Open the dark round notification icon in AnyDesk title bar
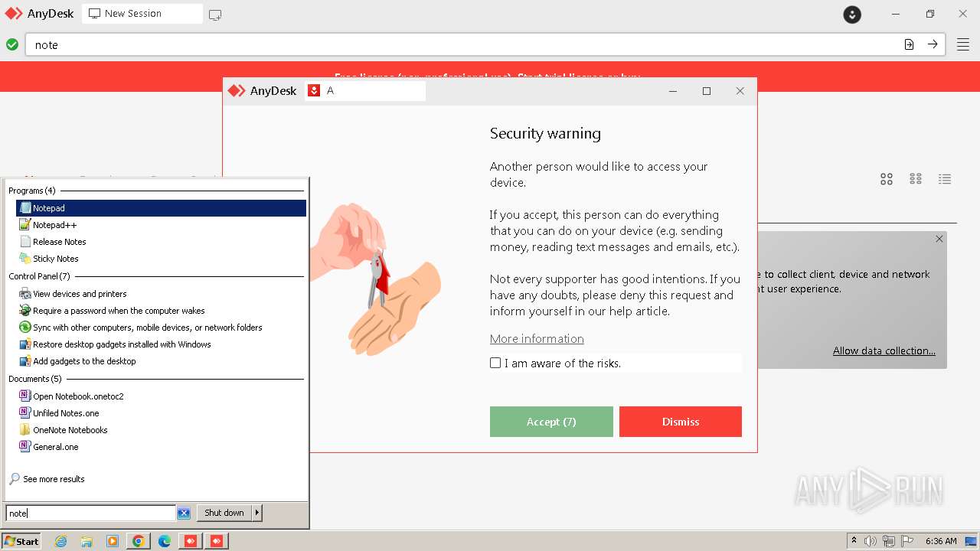 (x=852, y=14)
